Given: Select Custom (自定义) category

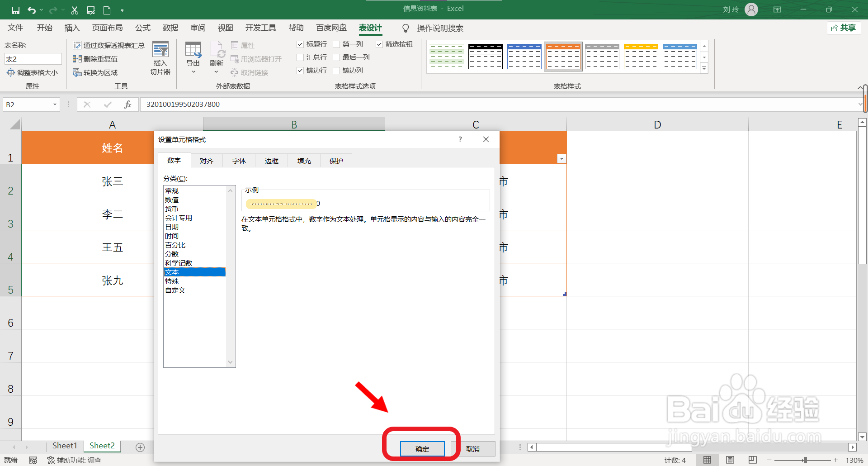Looking at the screenshot, I should pyautogui.click(x=194, y=290).
